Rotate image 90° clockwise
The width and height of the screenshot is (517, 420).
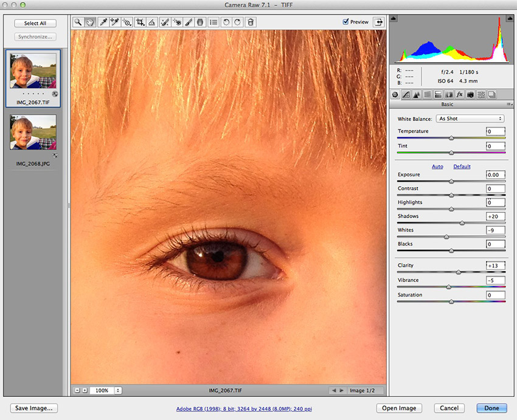click(x=237, y=22)
